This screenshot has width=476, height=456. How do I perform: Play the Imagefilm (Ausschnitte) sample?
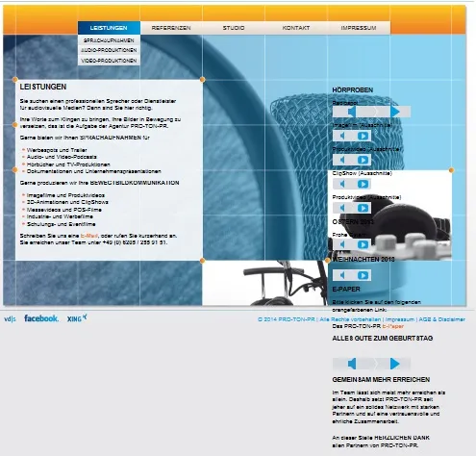(363, 136)
